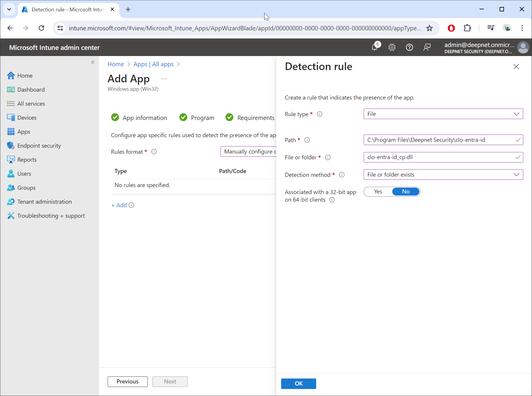Image resolution: width=532 pixels, height=396 pixels.
Task: Expand the Rule type dropdown
Action: 443,114
